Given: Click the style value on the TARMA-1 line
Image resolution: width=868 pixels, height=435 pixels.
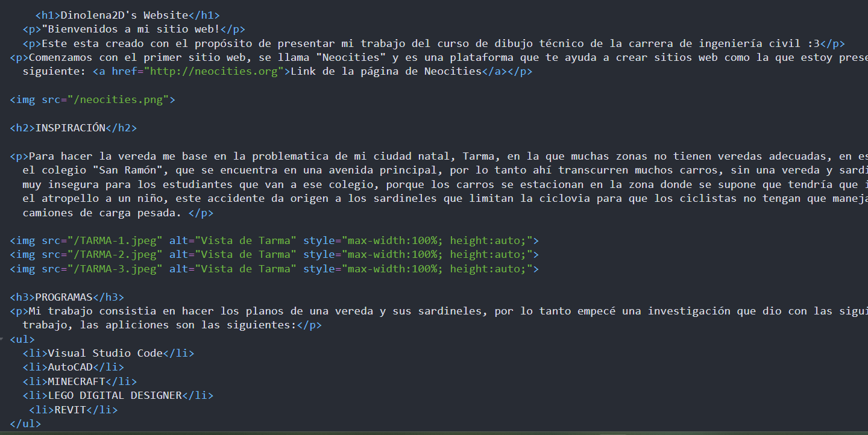Looking at the screenshot, I should click(437, 240).
